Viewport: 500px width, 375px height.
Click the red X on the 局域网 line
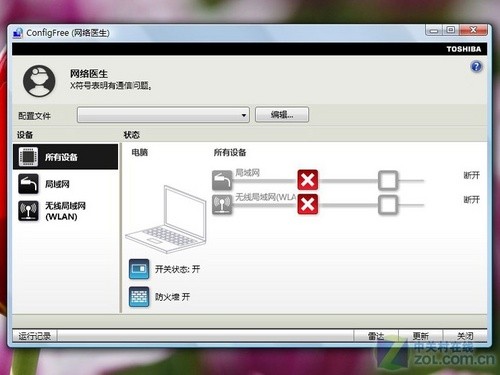click(307, 180)
